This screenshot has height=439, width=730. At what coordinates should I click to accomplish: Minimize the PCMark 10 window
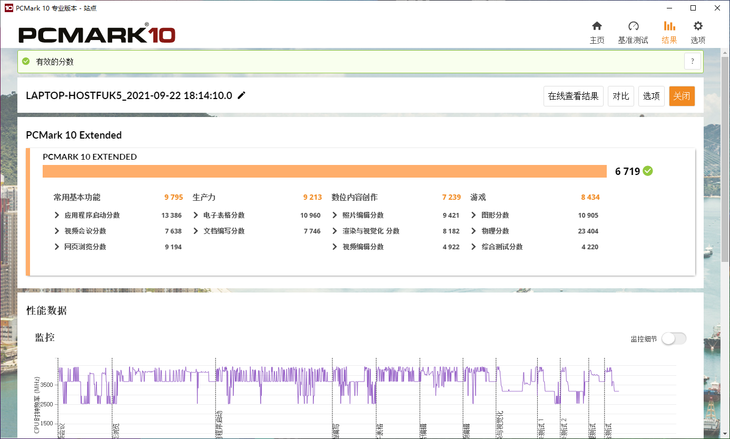click(x=669, y=8)
